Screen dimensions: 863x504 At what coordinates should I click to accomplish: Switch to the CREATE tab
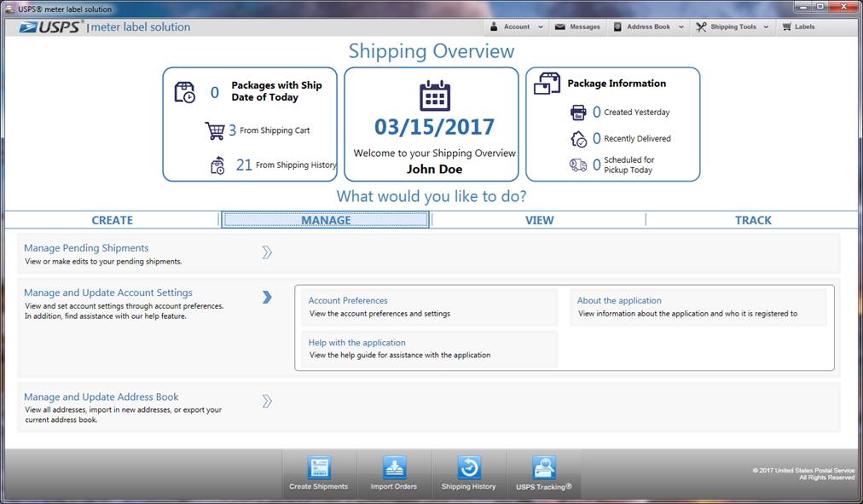click(x=113, y=220)
